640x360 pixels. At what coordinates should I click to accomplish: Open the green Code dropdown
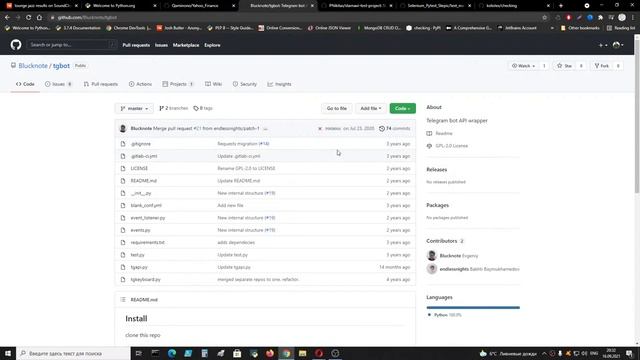pos(402,109)
